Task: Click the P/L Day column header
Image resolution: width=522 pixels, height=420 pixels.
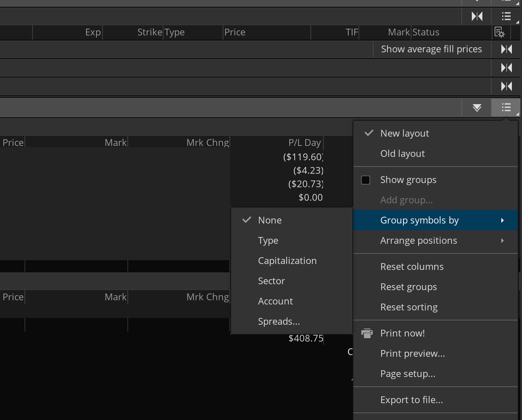Action: click(305, 143)
